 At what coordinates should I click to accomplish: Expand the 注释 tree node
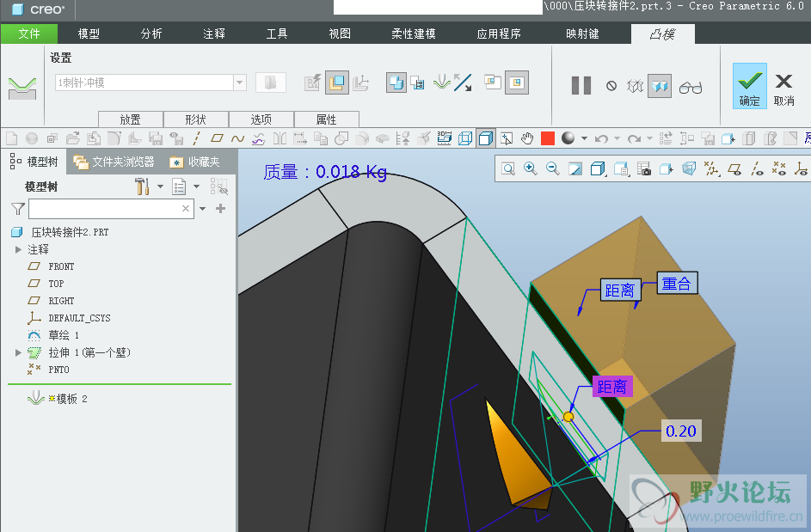(18, 250)
